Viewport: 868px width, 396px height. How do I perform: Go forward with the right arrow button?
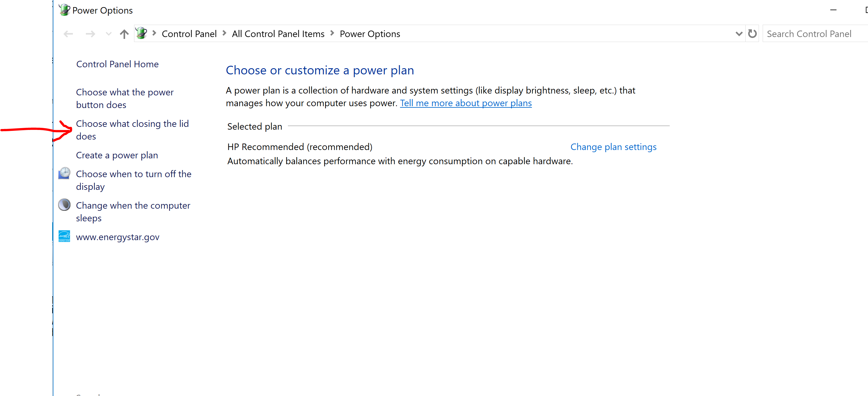point(90,34)
